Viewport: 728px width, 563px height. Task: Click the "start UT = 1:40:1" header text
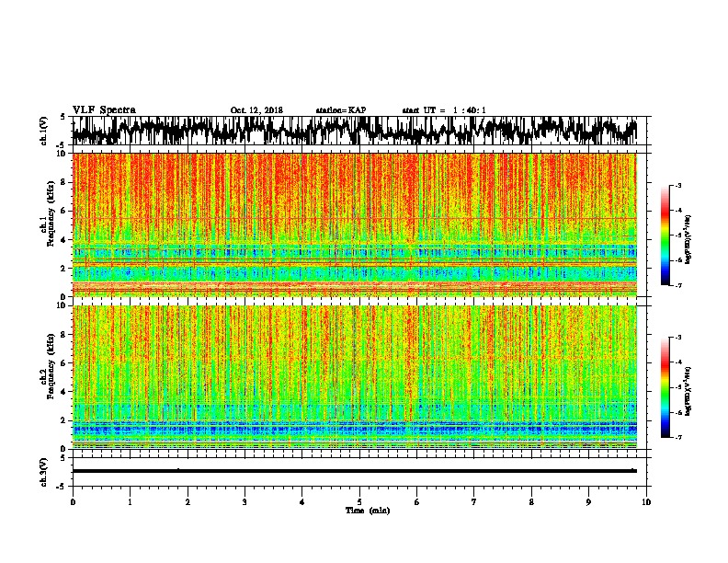coord(444,110)
